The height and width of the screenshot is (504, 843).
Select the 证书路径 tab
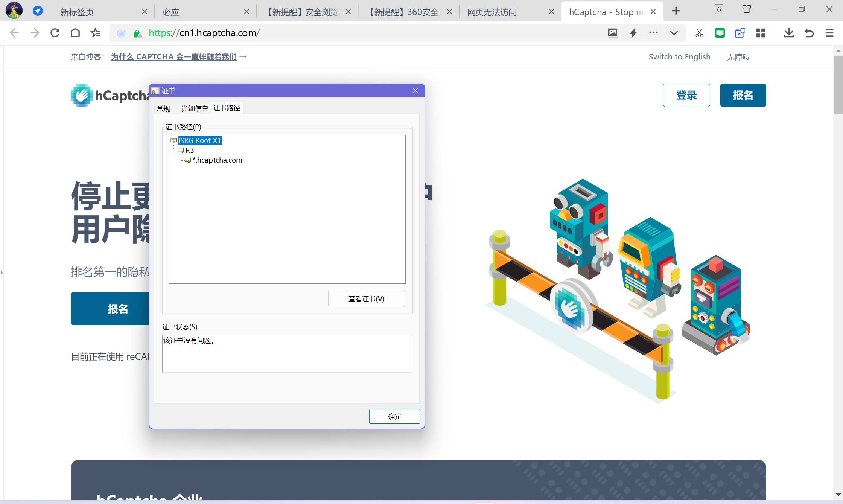(x=227, y=108)
